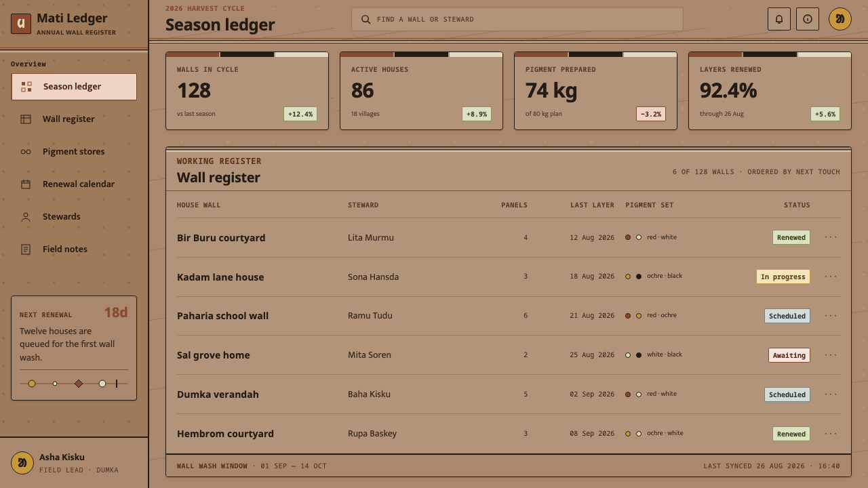Click the Renewal calendar icon
Image resolution: width=868 pixels, height=488 pixels.
point(26,184)
